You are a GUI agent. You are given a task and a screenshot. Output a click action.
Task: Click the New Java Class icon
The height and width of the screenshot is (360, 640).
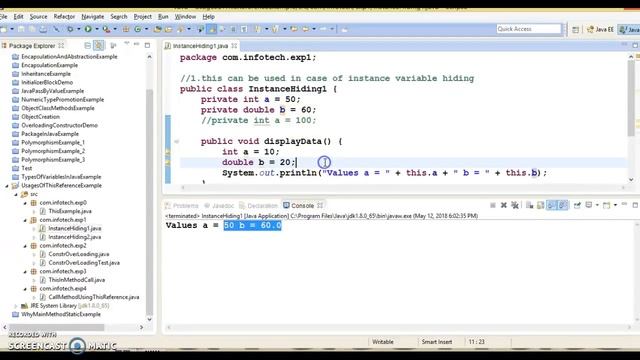click(138, 29)
